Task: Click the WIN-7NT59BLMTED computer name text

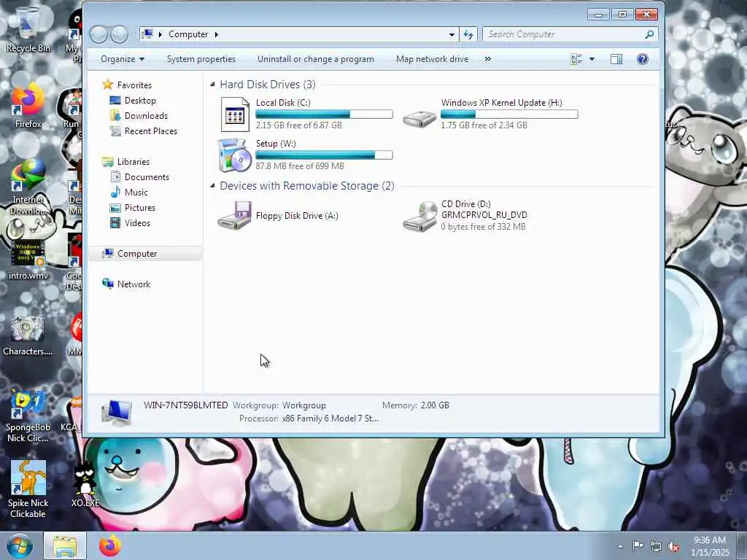Action: (186, 405)
